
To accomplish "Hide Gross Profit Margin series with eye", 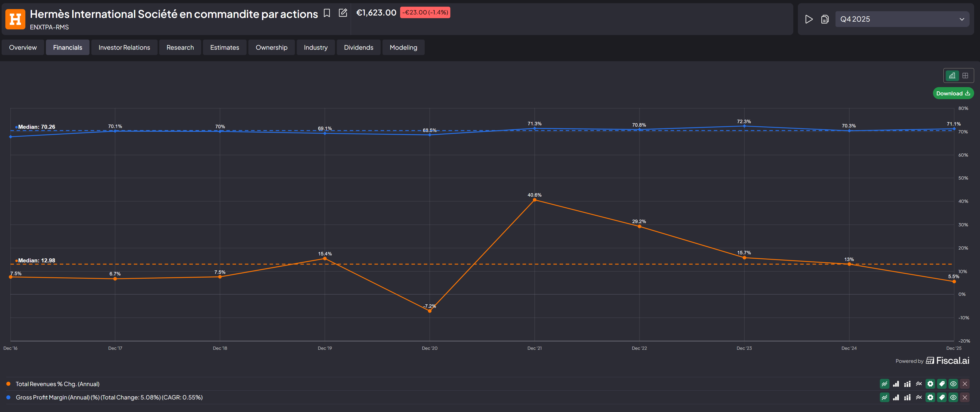I will tap(953, 398).
